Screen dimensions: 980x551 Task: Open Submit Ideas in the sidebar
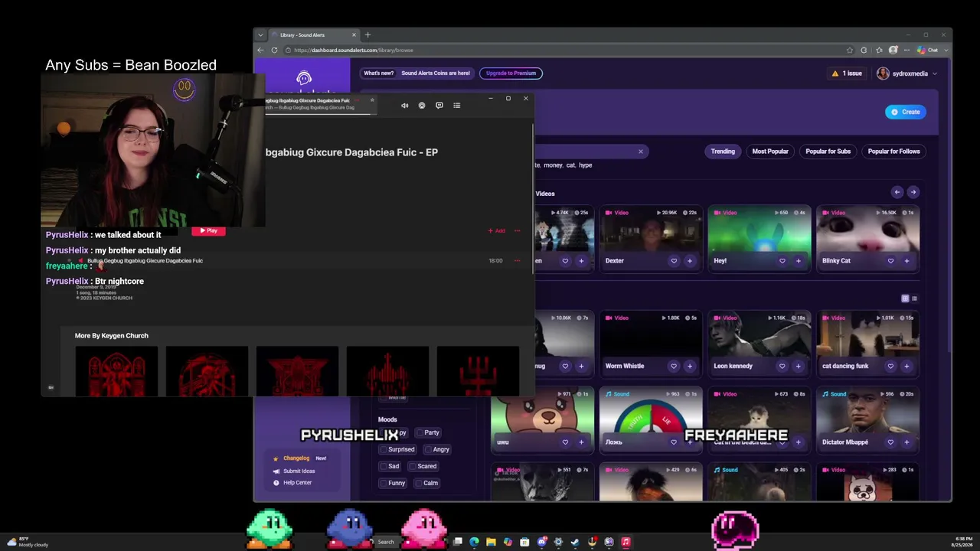click(299, 471)
